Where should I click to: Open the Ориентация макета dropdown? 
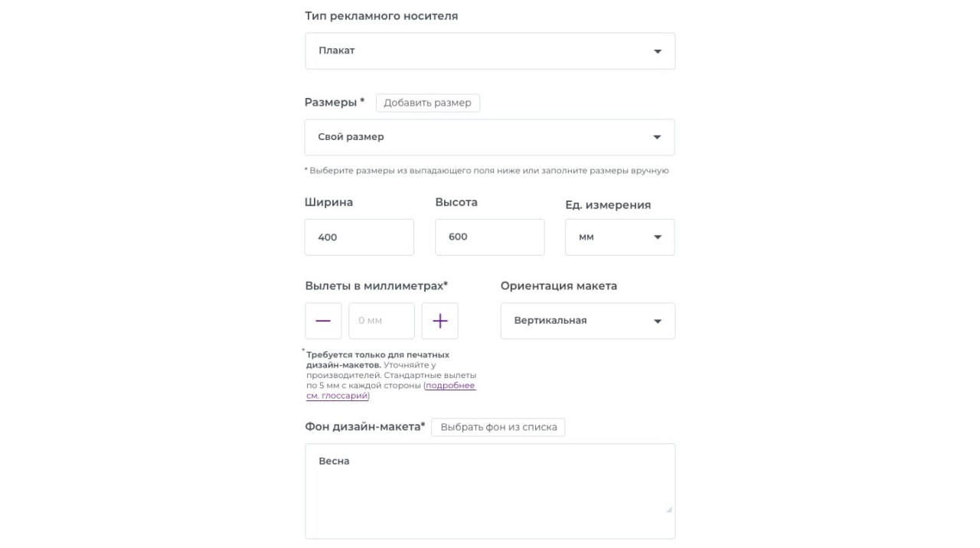click(587, 321)
